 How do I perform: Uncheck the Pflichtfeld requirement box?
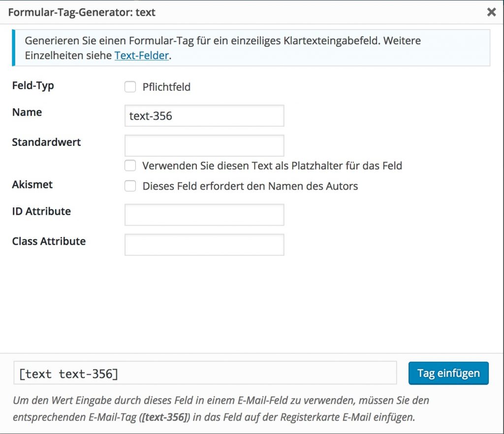point(130,87)
